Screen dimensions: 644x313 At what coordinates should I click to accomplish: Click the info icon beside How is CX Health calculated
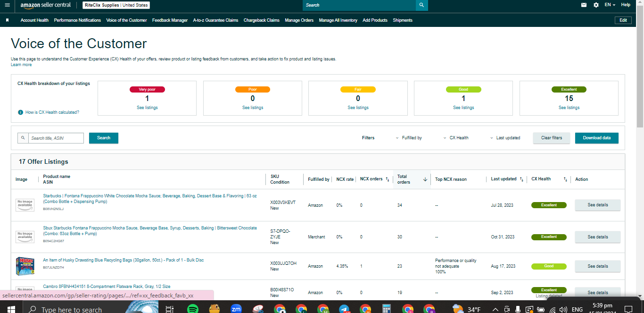(x=20, y=112)
